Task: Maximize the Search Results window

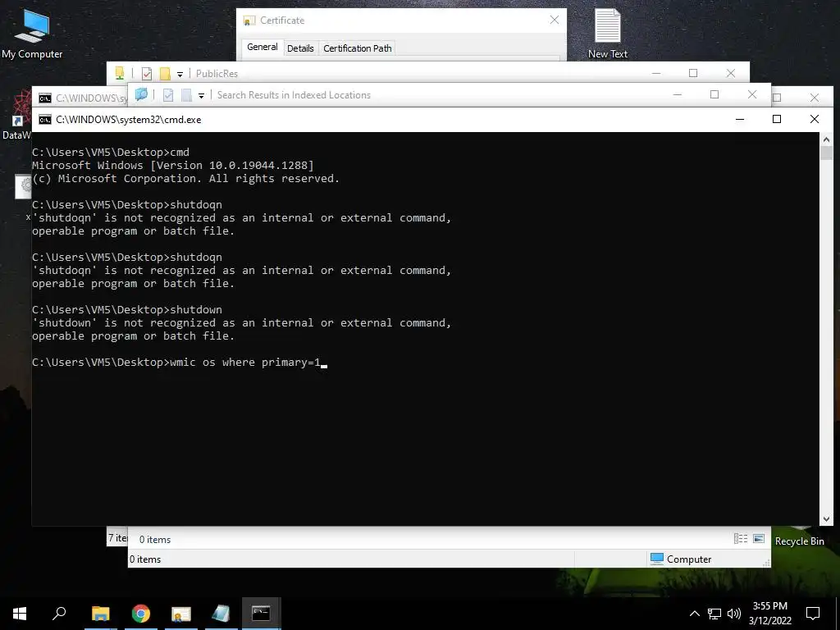Action: pos(714,94)
